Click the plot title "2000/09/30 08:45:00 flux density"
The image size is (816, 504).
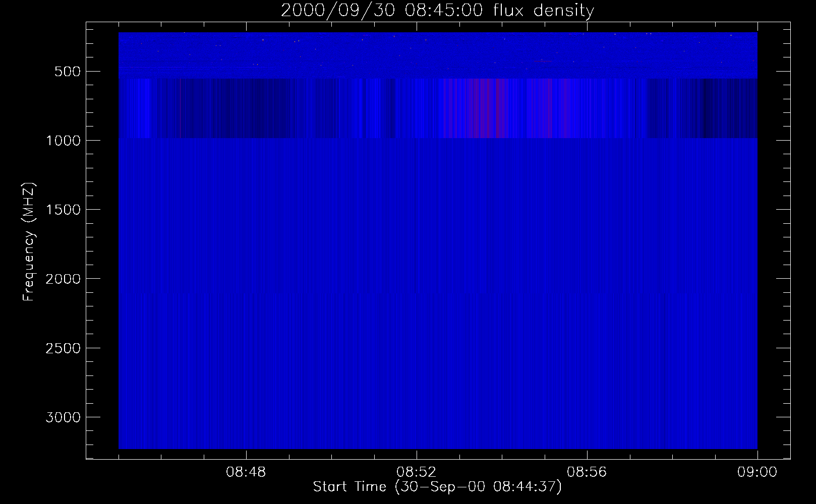click(x=437, y=10)
